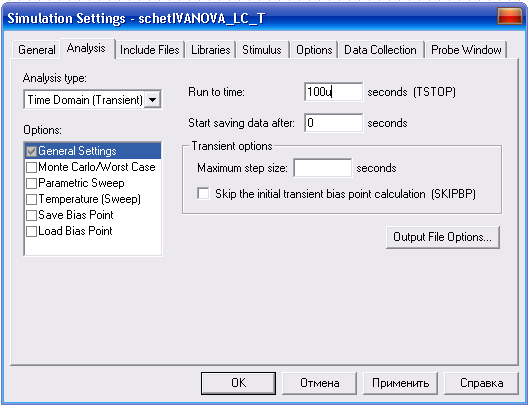Switch to the General tab
The image size is (528, 405).
[36, 50]
